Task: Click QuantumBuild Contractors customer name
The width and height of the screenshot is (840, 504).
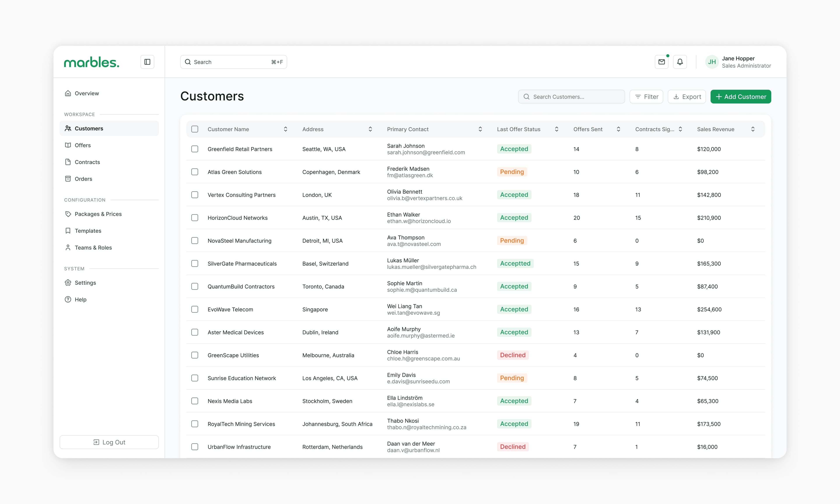Action: 241,287
